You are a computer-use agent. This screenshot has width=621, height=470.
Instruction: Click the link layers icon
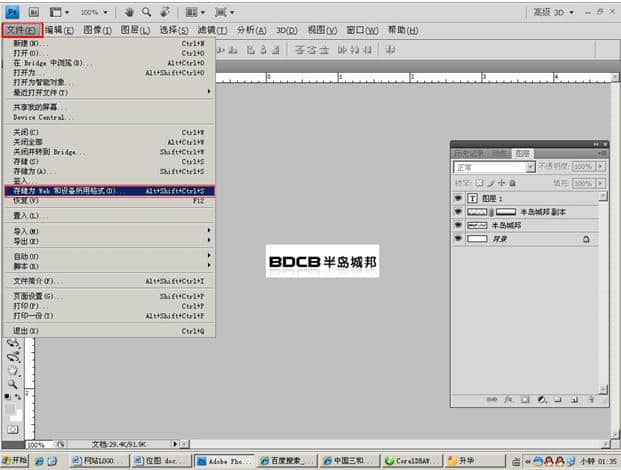click(x=492, y=399)
